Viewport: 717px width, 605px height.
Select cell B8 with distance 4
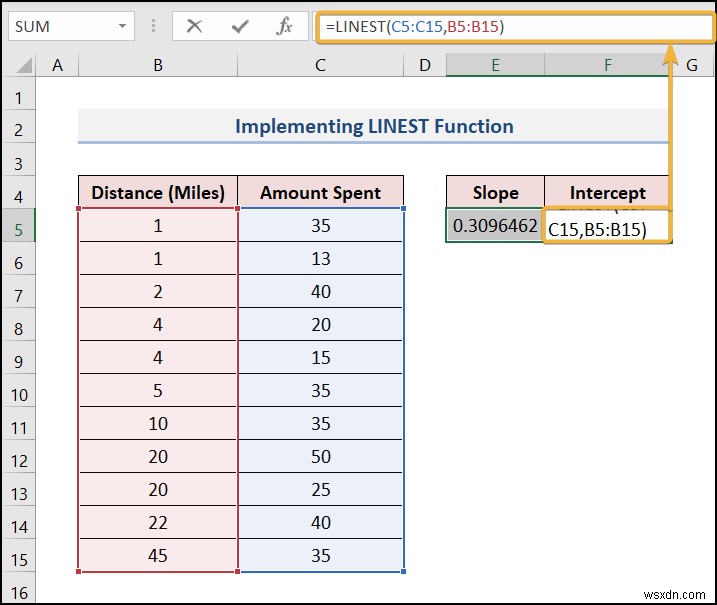158,324
